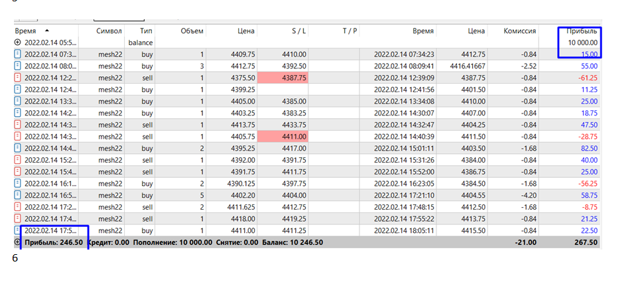Click the commission value -2.52
Viewport: 644px width, 296px height.
[528, 66]
